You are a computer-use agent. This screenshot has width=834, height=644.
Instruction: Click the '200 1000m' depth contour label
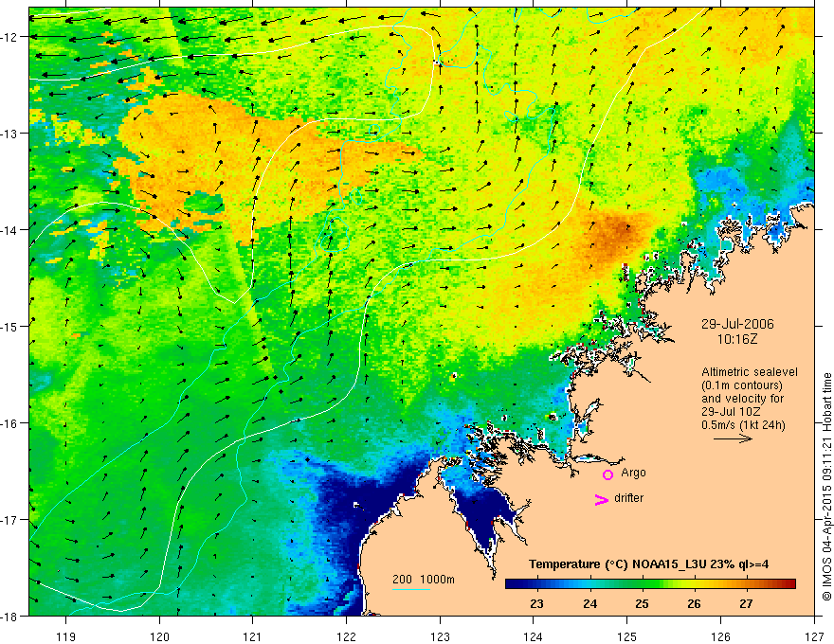[x=424, y=580]
